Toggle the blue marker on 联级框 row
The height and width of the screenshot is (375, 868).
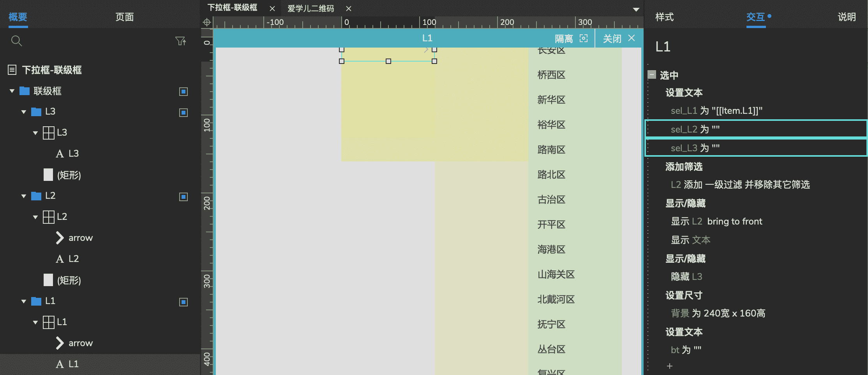click(183, 91)
